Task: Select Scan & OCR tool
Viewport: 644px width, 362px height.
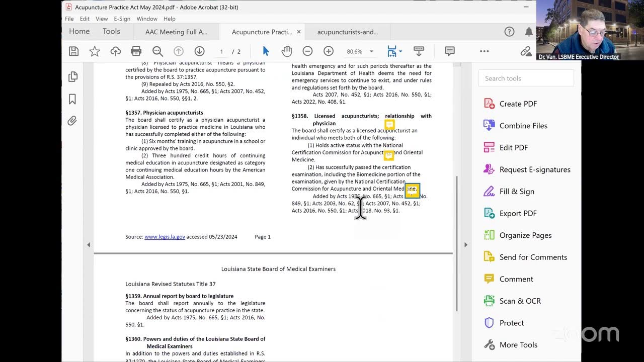Action: [x=520, y=301]
